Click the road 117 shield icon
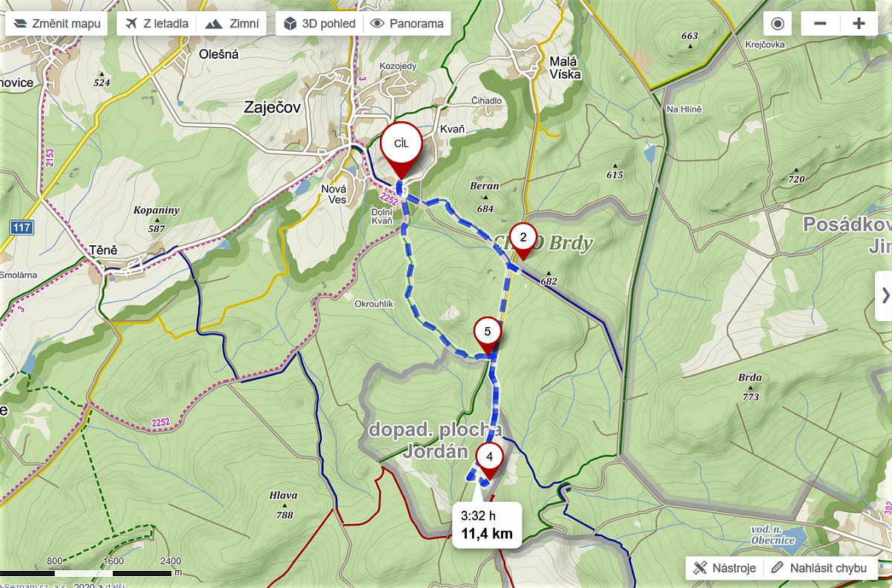 (22, 227)
